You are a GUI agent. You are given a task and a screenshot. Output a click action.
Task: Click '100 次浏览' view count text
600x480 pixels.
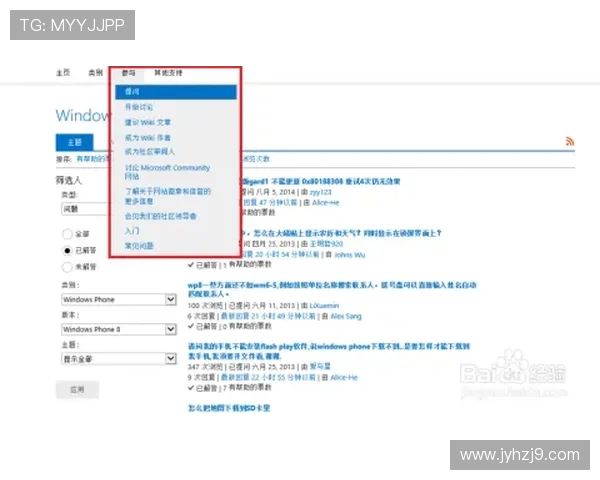pos(205,305)
